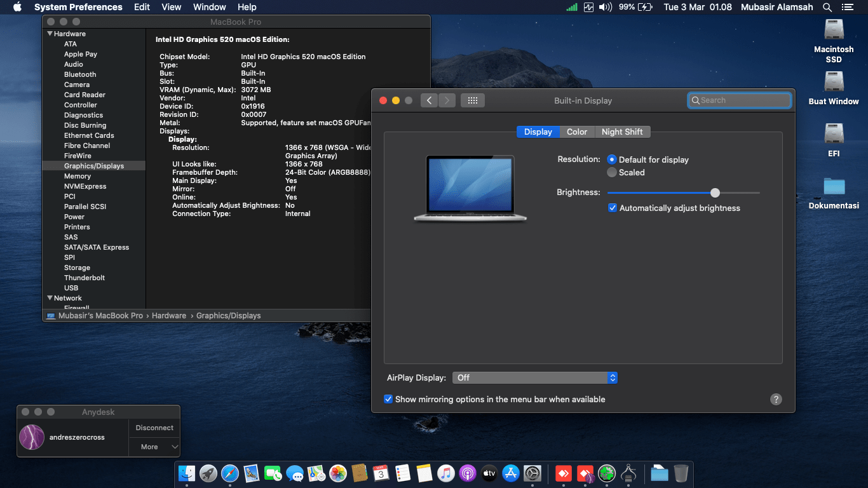Image resolution: width=868 pixels, height=488 pixels.
Task: Select Default for display resolution
Action: (612, 159)
